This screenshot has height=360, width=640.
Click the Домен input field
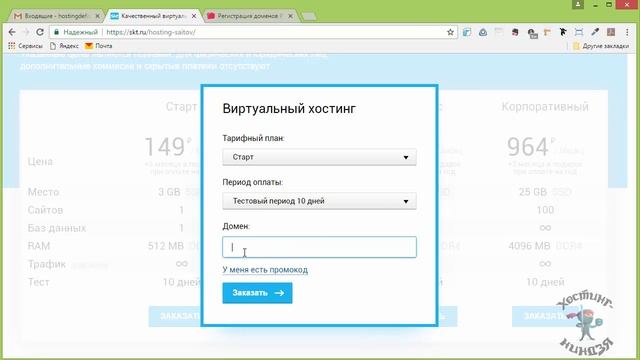click(319, 247)
